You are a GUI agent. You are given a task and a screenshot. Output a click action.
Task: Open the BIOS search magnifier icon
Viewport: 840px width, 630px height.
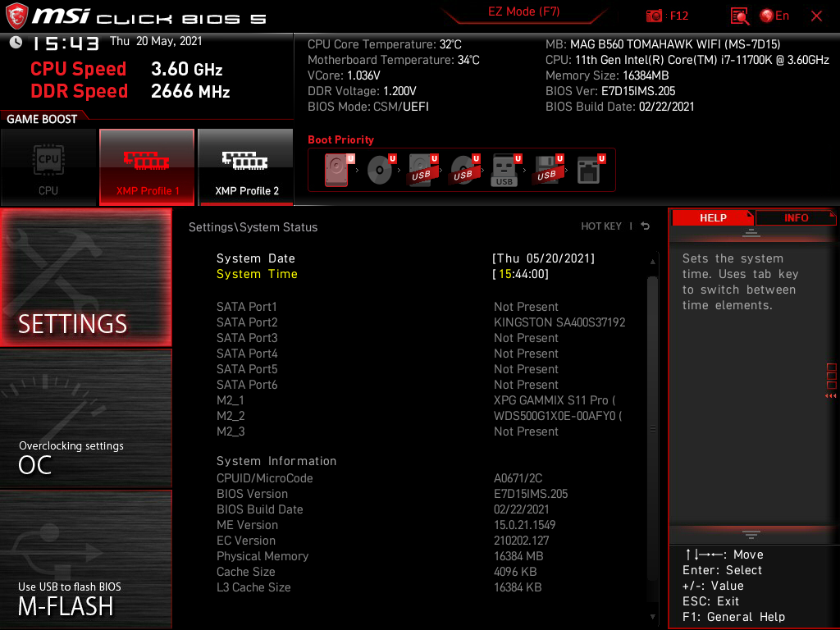[x=740, y=16]
